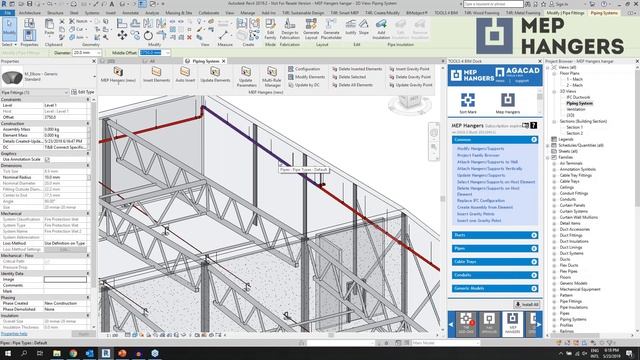The image size is (640, 360).
Task: Expand the Pipe Fittings families node
Action: coord(555,301)
